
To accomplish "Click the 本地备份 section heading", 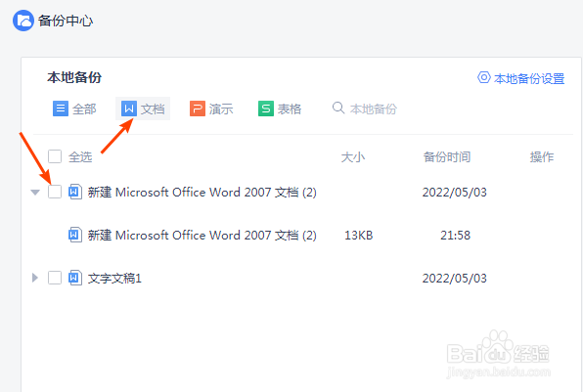I will (x=74, y=77).
